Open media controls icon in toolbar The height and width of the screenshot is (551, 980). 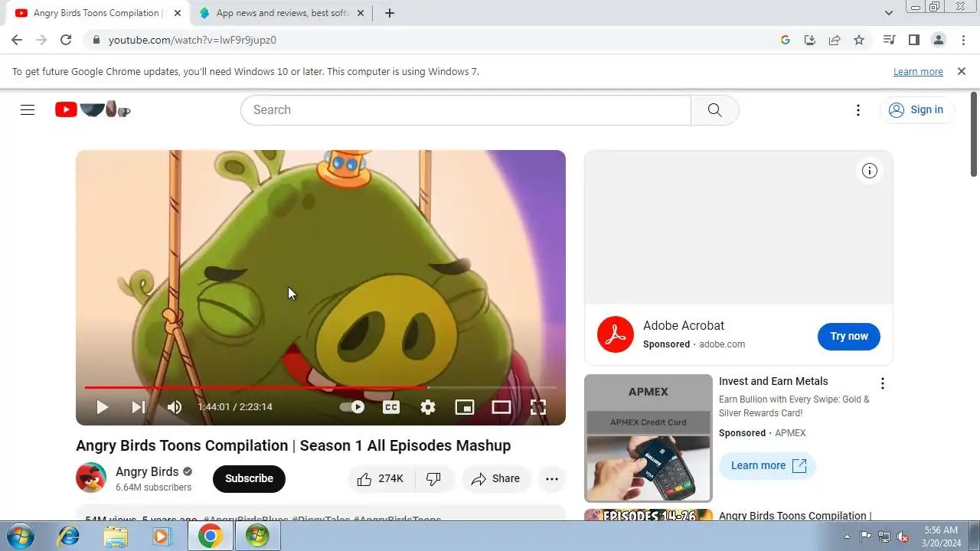click(x=889, y=40)
